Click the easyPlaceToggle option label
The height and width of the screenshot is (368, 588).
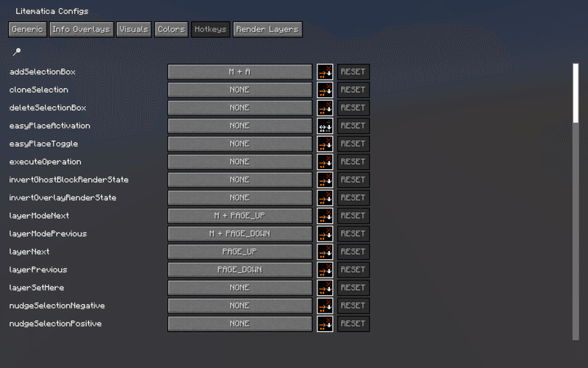tap(43, 144)
